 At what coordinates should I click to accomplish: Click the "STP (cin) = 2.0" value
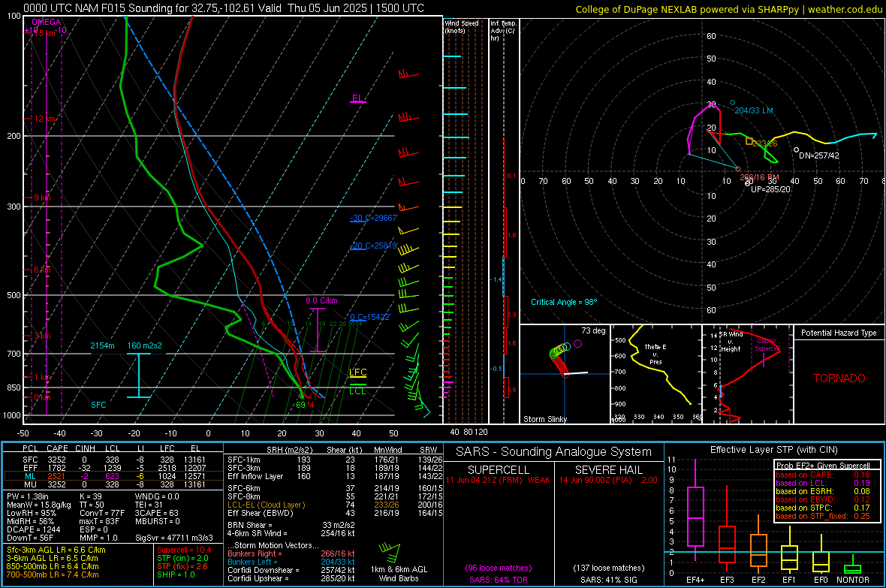click(x=182, y=558)
